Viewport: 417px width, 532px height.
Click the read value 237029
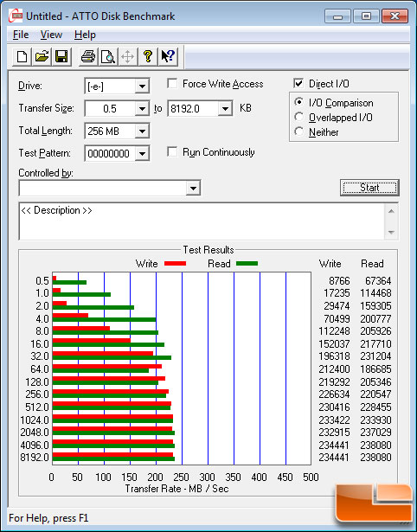(x=375, y=433)
